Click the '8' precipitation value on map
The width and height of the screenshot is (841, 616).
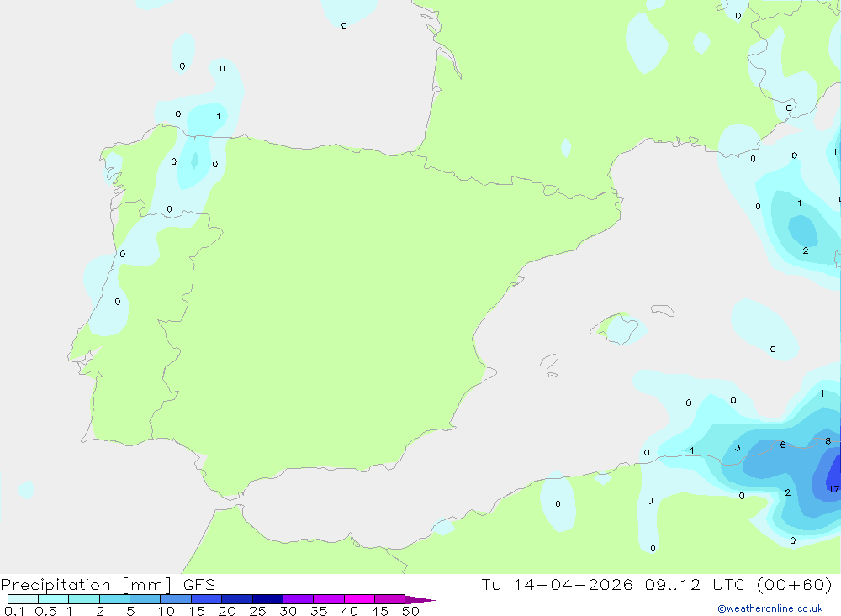pos(828,440)
